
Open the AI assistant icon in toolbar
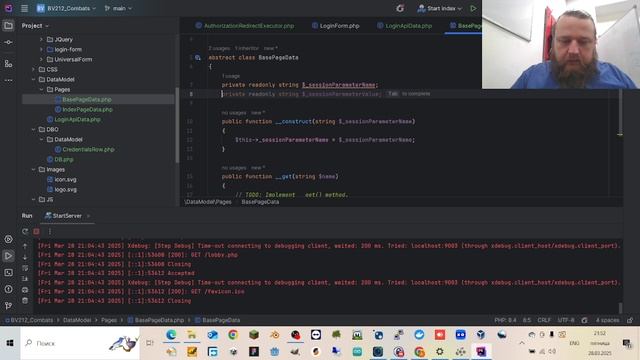[x=400, y=8]
